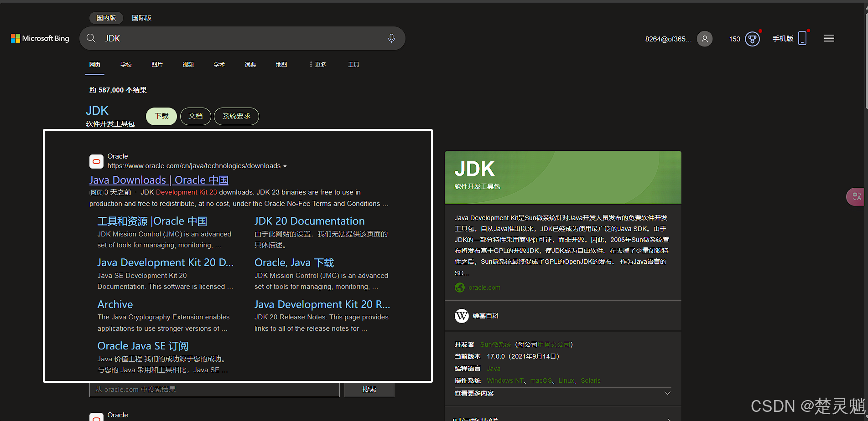Click the Sun微系统 developer link
The width and height of the screenshot is (868, 421).
496,344
